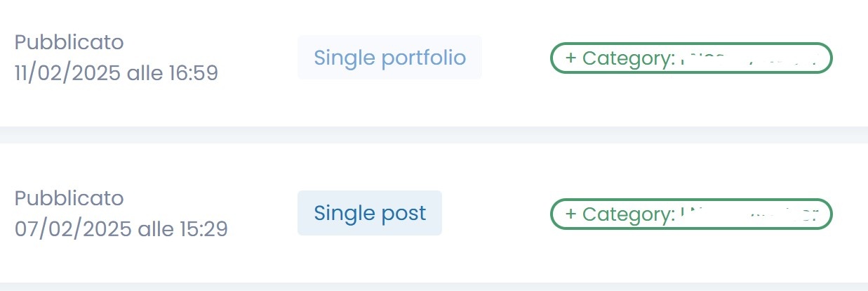Click the plus icon in the Single portfolio row

point(570,58)
